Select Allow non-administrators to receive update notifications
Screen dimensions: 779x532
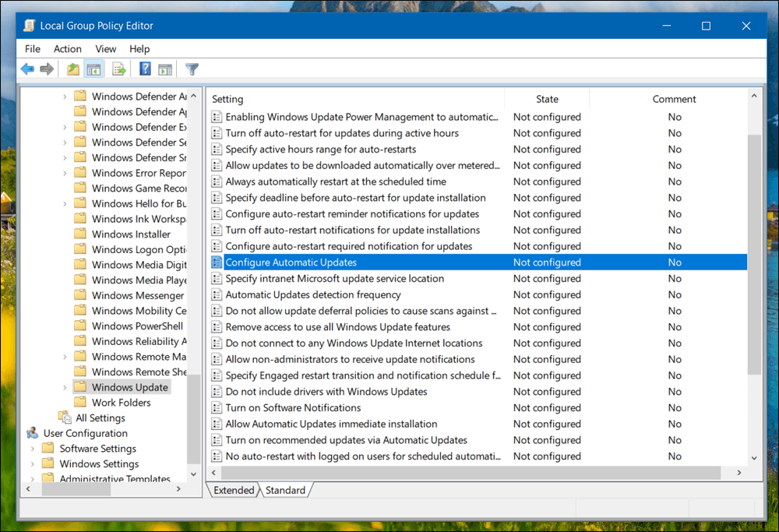click(351, 359)
